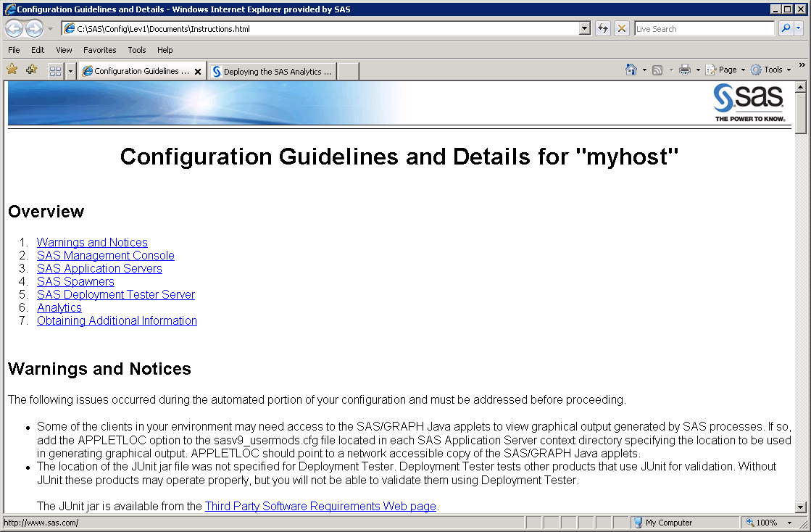Open the Page dropdown menu
811x532 pixels.
pyautogui.click(x=726, y=70)
